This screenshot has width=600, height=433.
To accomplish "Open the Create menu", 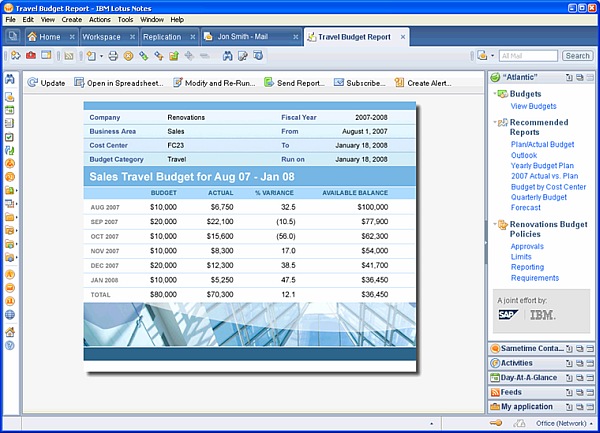I will [x=72, y=20].
